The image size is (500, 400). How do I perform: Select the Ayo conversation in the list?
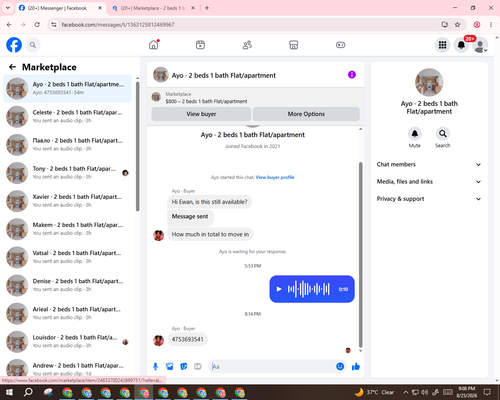point(68,89)
